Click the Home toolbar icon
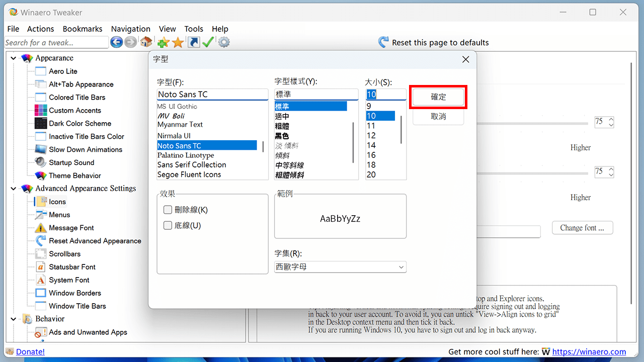 [x=146, y=42]
